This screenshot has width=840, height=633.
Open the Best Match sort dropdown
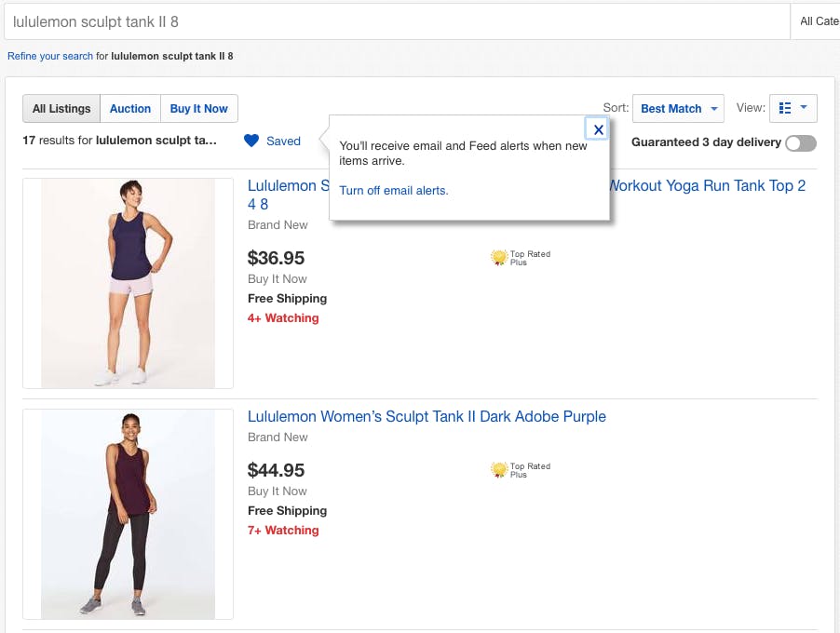tap(679, 109)
